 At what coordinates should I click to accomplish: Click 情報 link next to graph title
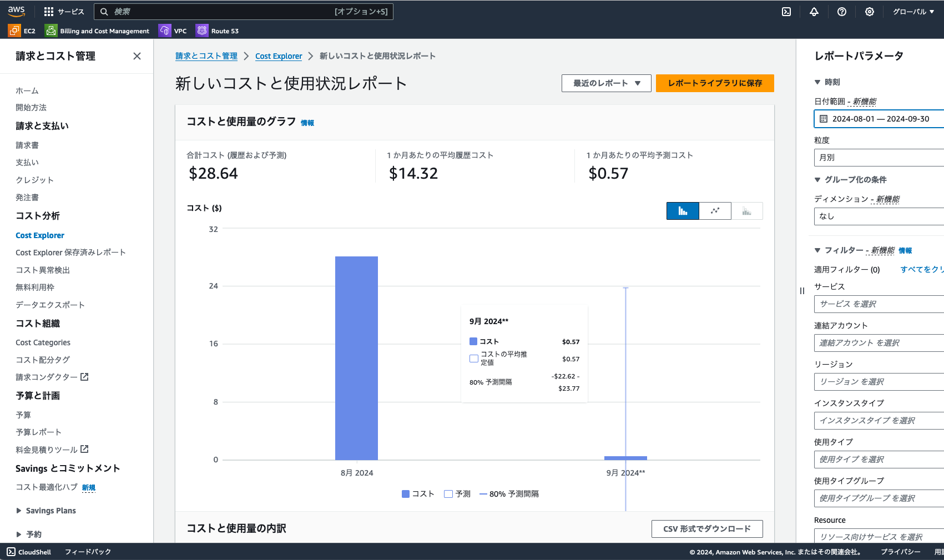307,123
